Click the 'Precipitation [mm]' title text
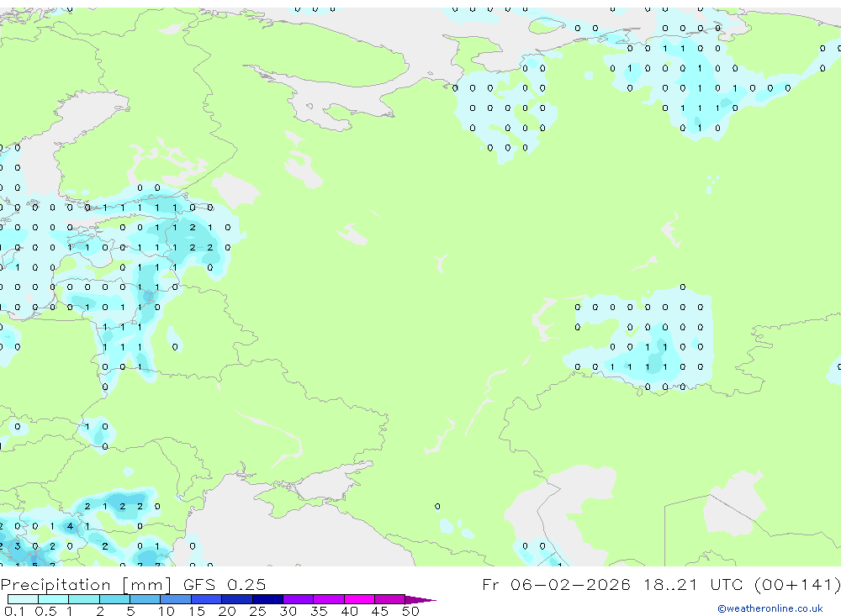 [86, 584]
